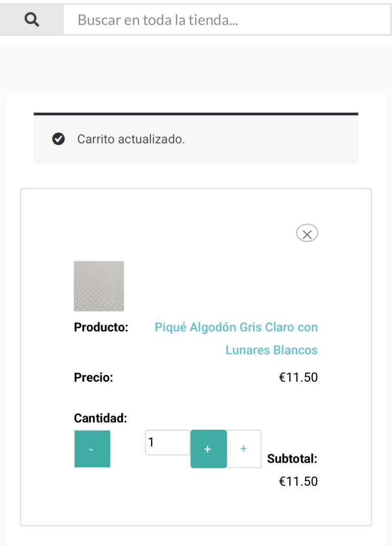Click the search magnifier icon
392x546 pixels.
point(31,20)
